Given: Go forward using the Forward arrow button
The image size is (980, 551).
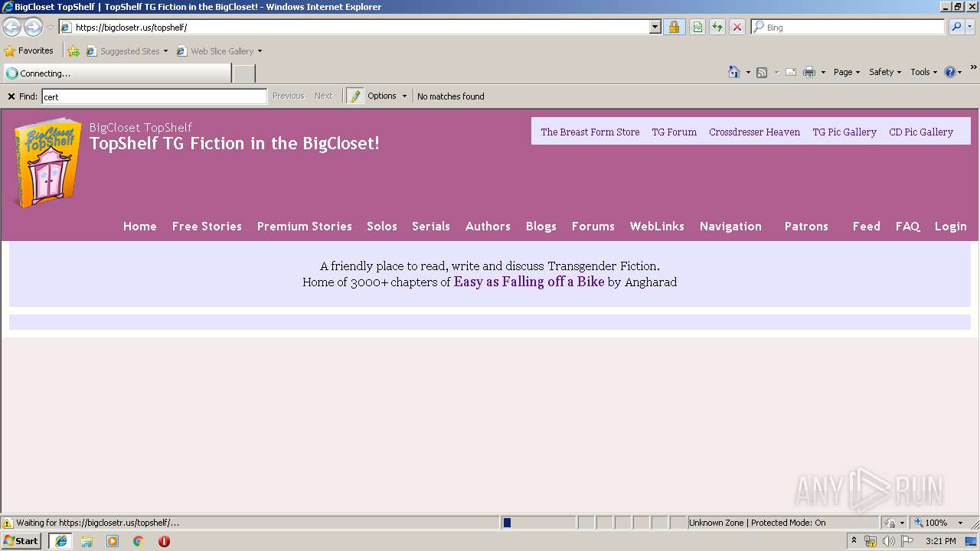Looking at the screenshot, I should 33,27.
